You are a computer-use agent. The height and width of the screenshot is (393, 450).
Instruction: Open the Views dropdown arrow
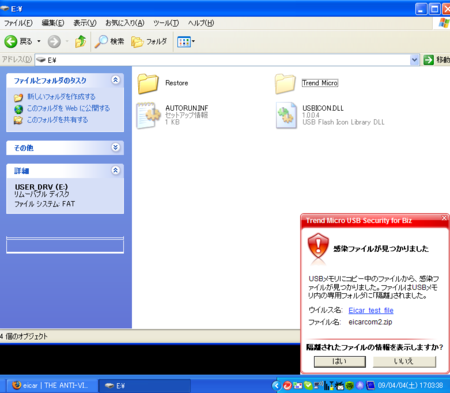(193, 42)
